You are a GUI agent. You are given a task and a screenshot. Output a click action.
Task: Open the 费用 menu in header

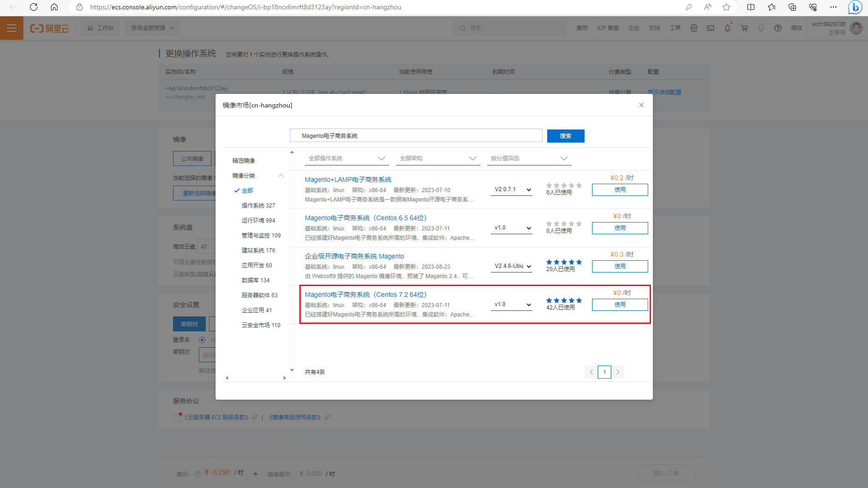click(x=582, y=28)
